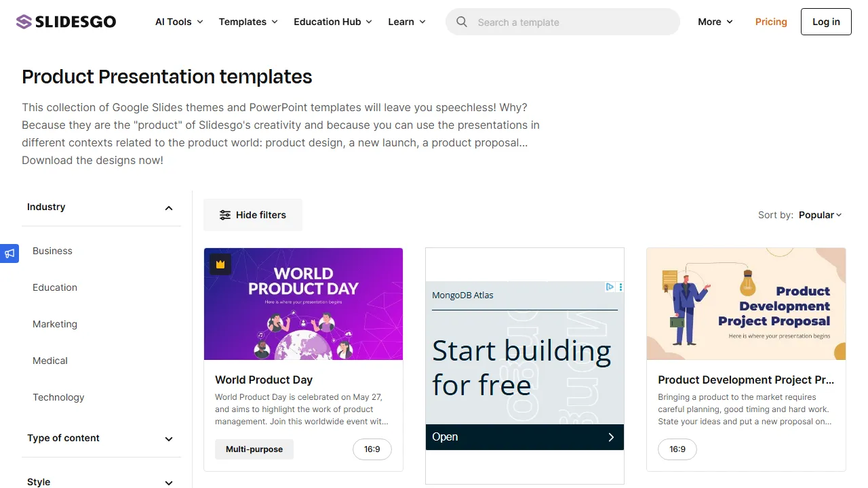Collapse the Industry filter section
Image resolution: width=868 pixels, height=488 pixels.
(101, 207)
